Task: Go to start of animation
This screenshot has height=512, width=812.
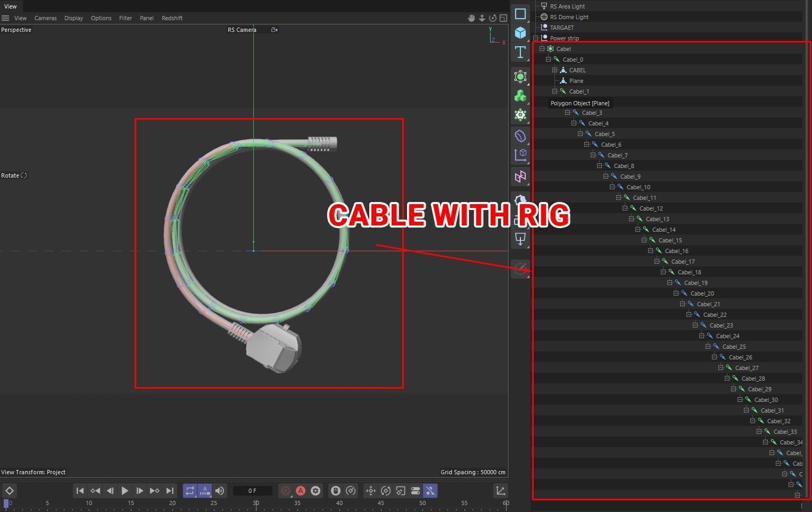Action: 80,491
